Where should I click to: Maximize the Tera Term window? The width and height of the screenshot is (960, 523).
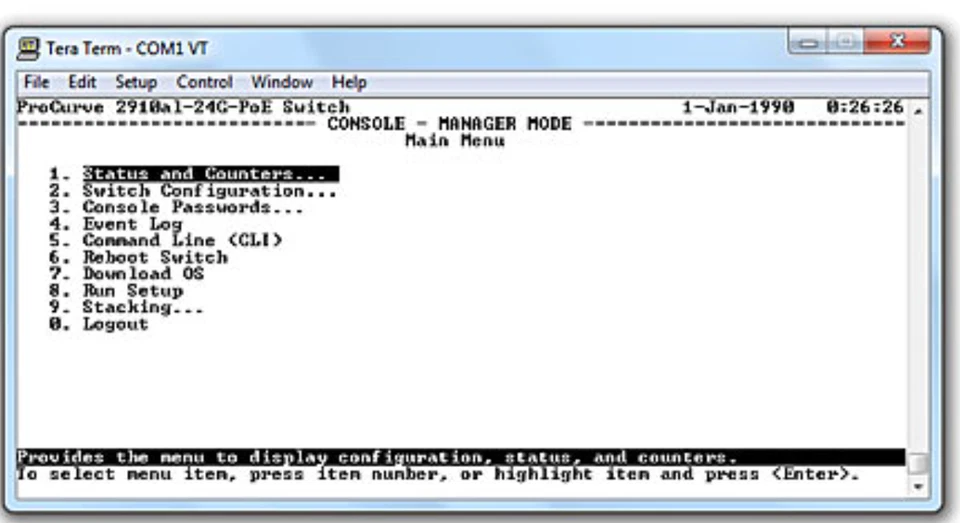(x=846, y=42)
